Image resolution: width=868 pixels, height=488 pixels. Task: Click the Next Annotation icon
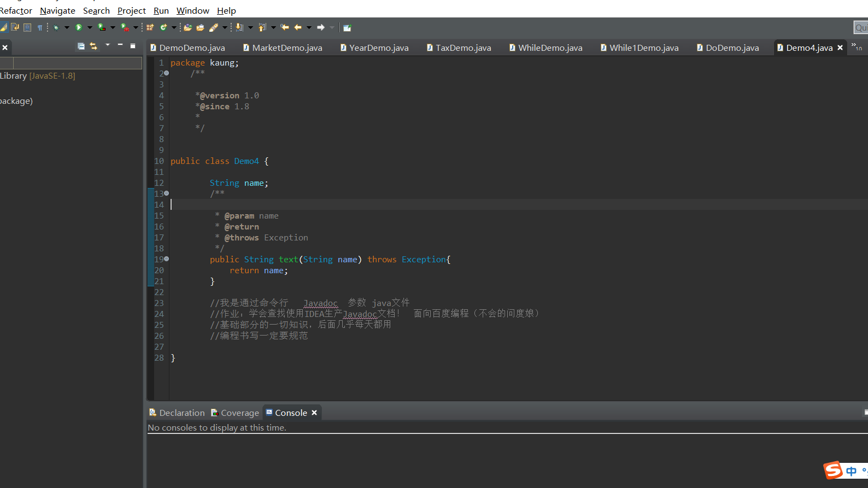239,27
